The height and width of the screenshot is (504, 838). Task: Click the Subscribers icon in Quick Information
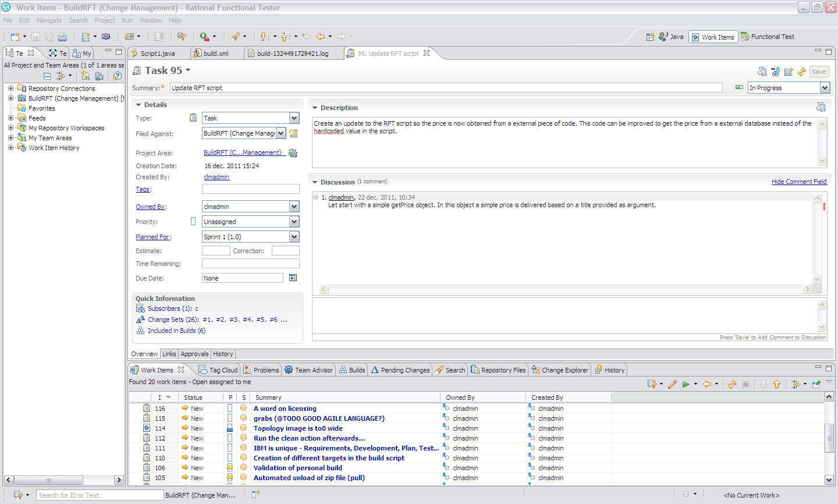(x=140, y=308)
